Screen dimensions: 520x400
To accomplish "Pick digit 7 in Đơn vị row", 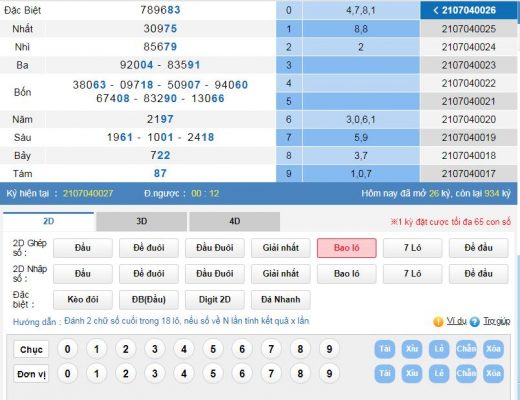I will point(271,373).
